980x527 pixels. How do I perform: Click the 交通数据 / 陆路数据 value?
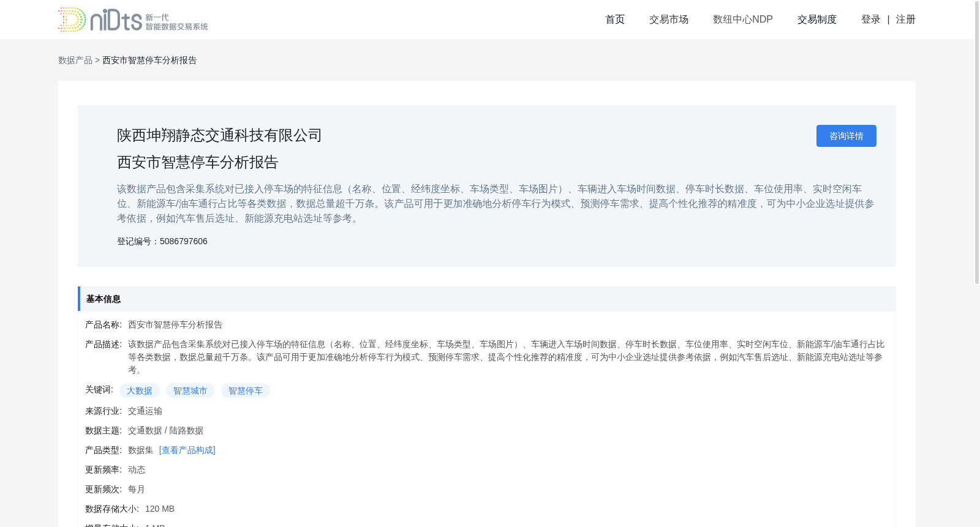point(165,430)
